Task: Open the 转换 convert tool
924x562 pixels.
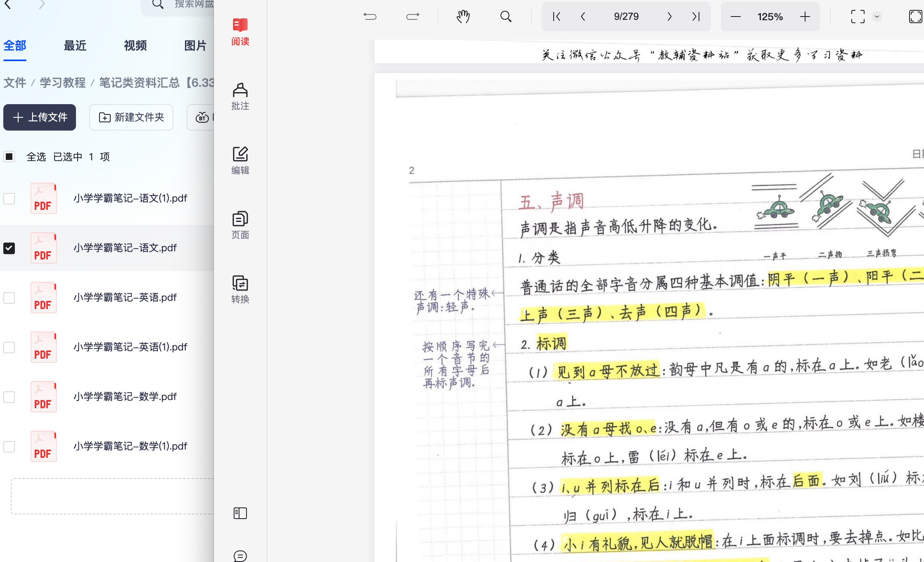Action: click(x=240, y=289)
